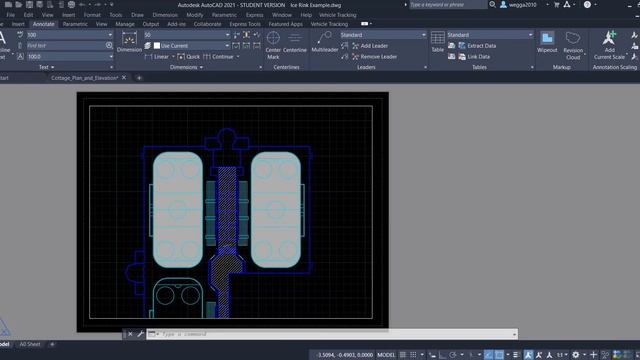The height and width of the screenshot is (360, 640).
Task: Start the Centerline tool
Action: pyautogui.click(x=295, y=42)
